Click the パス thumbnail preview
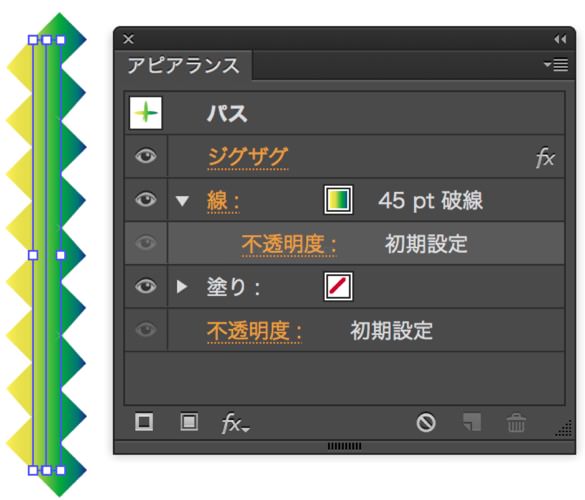The height and width of the screenshot is (500, 585). (x=146, y=113)
